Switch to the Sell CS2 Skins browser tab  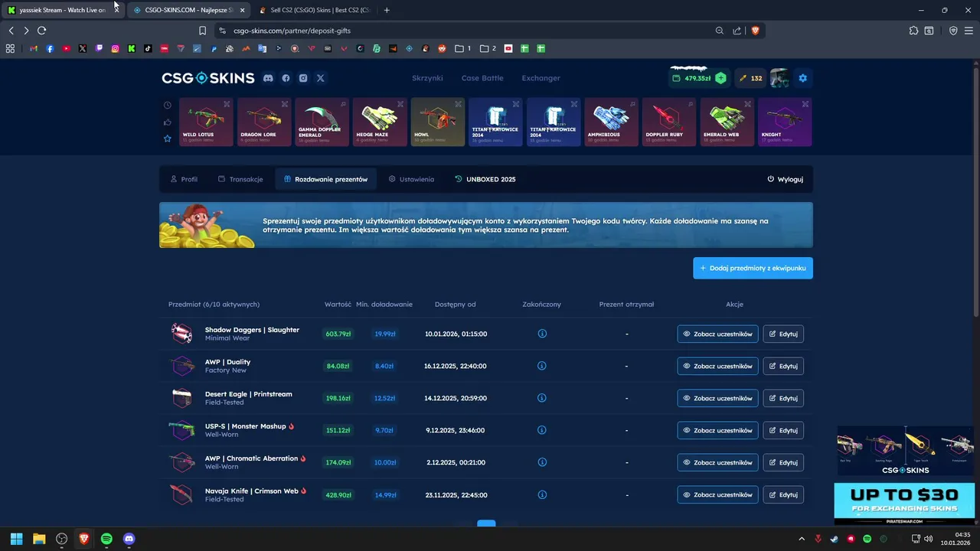314,10
